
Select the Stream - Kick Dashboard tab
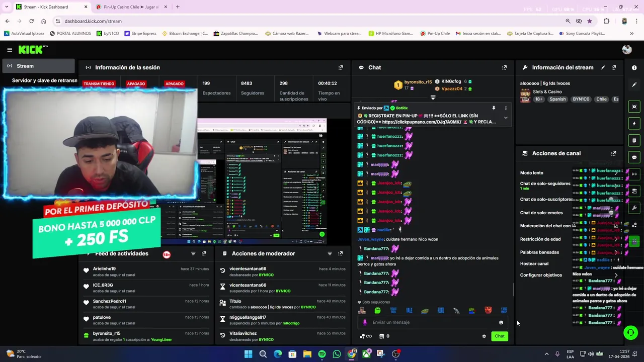tap(51, 7)
